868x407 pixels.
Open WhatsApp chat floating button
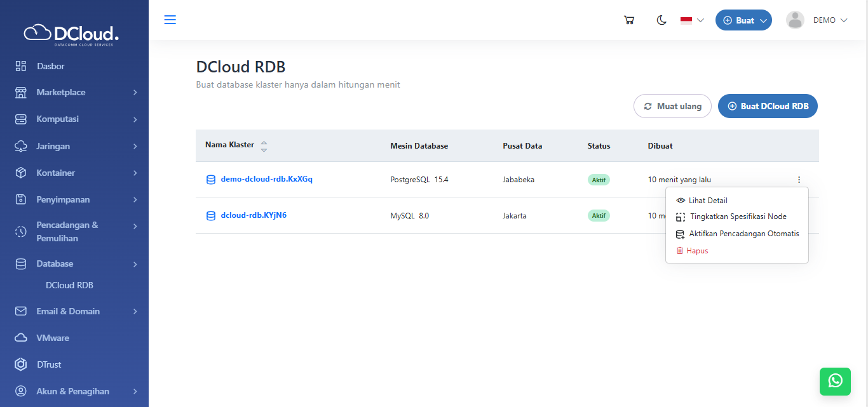click(x=835, y=380)
